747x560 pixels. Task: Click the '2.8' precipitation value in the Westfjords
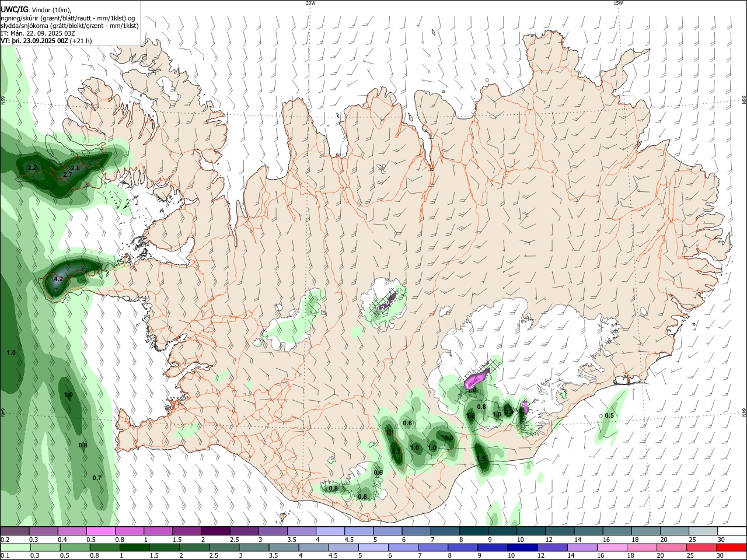coord(75,168)
